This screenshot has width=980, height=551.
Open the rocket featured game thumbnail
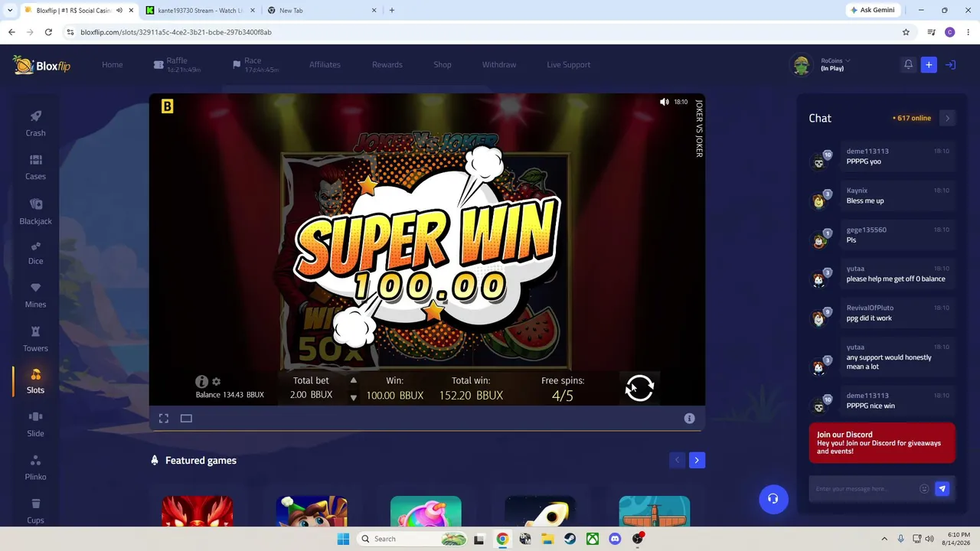540,511
